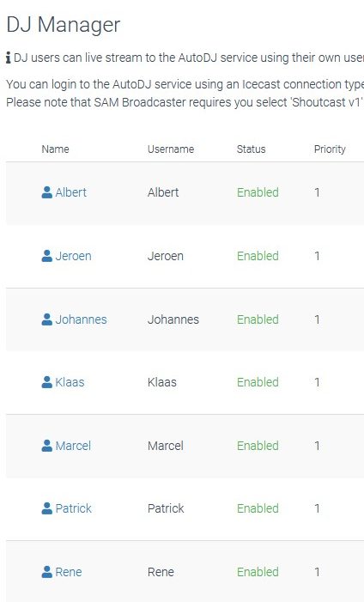Image resolution: width=364 pixels, height=602 pixels.
Task: Click the user icon beside Klaas
Action: click(47, 382)
